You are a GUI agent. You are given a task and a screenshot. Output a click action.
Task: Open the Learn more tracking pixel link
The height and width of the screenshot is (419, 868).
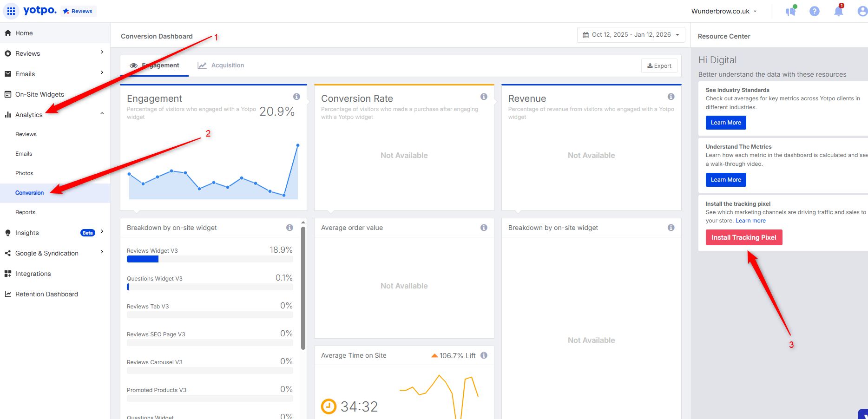click(x=750, y=221)
